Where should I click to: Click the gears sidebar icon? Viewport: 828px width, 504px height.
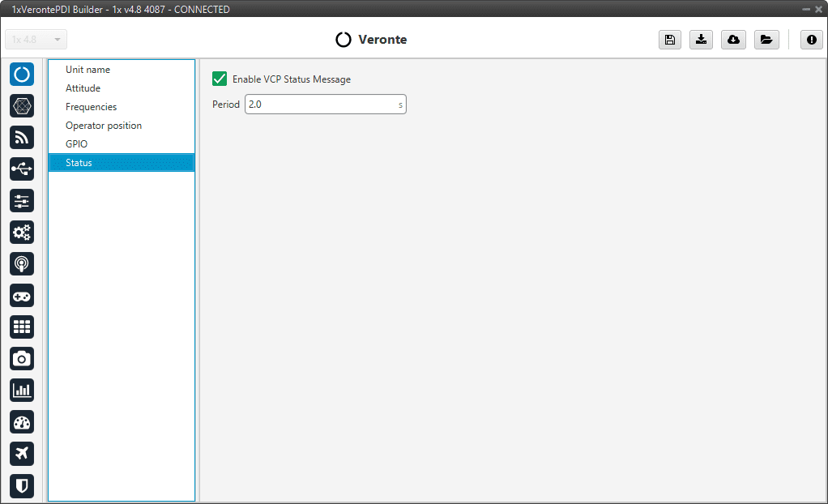22,233
